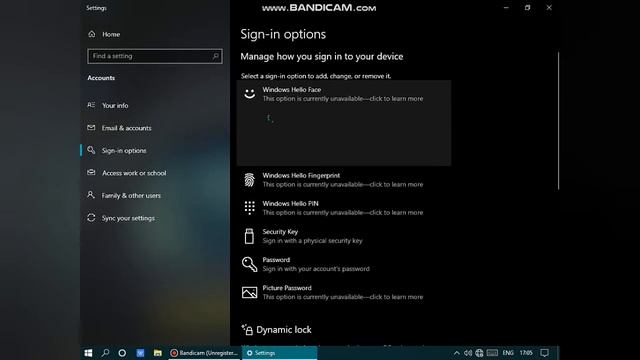Expand Password sign-in option
This screenshot has height=360, width=640.
pos(344,264)
